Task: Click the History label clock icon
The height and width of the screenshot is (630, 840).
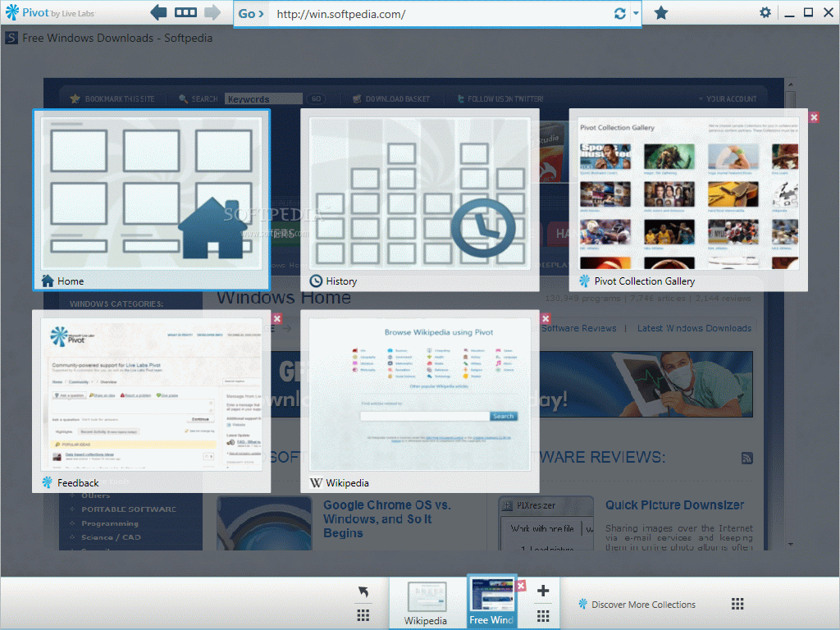Action: click(316, 281)
